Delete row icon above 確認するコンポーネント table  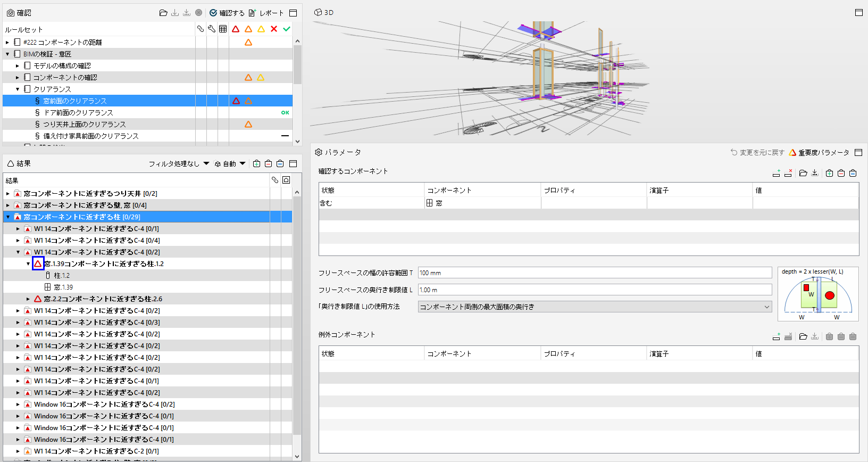pyautogui.click(x=788, y=173)
